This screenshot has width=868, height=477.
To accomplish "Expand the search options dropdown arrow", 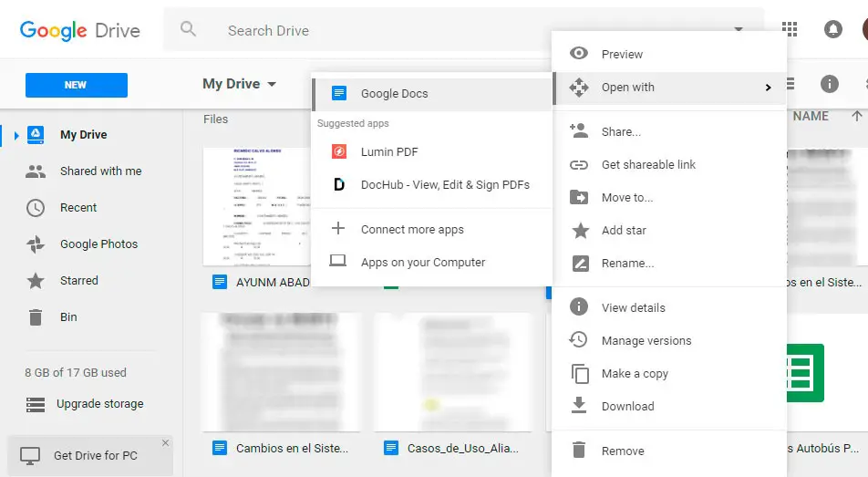I will click(x=739, y=29).
